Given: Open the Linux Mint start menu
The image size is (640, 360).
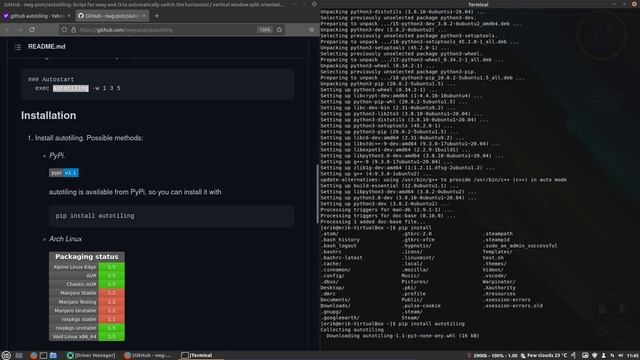Looking at the screenshot, I should (x=6, y=355).
